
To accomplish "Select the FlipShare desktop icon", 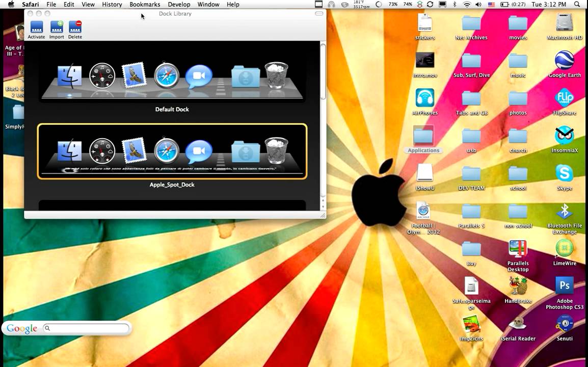I will 565,97.
